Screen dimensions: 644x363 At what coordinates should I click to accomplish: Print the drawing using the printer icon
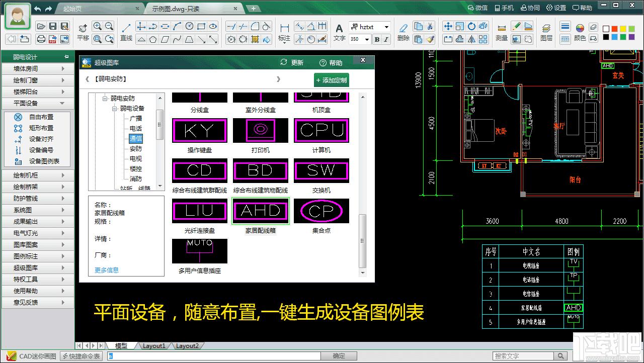click(41, 39)
